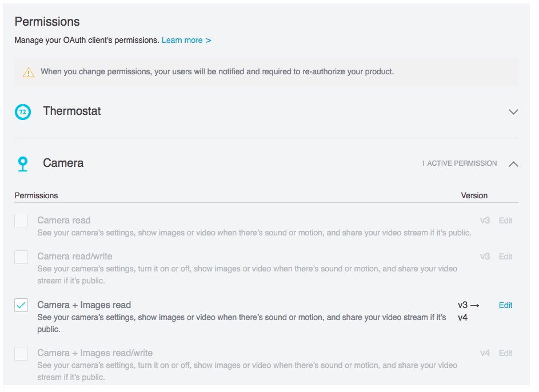Click the Camera section title
Screen dimensions: 539x392
[x=63, y=163]
